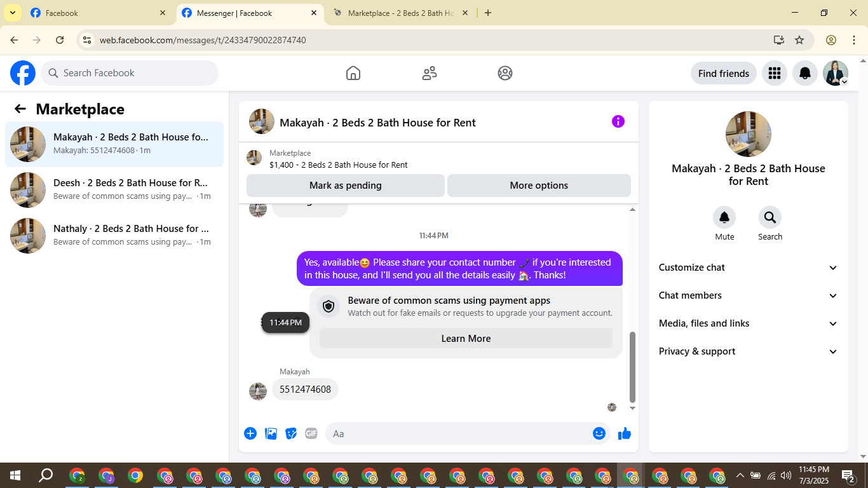Open the Nathaly conversation in list

114,236
